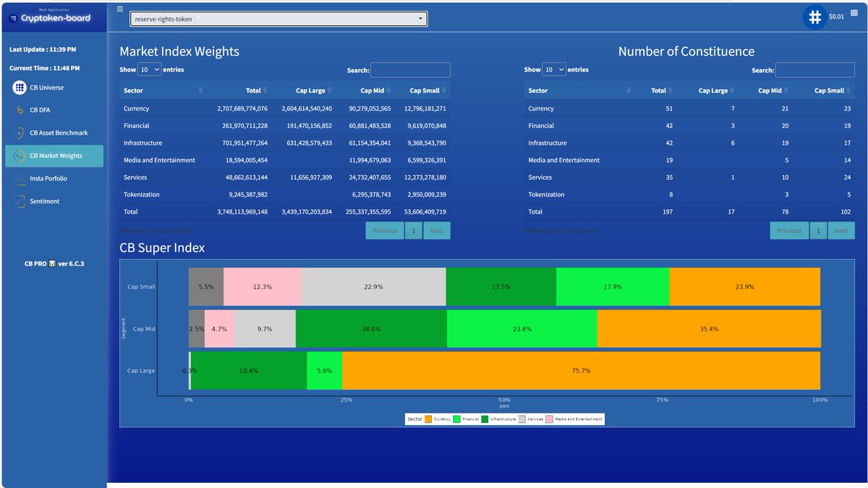Open Sentiment menu item
Screen dimensions: 868x488
[x=54, y=201]
